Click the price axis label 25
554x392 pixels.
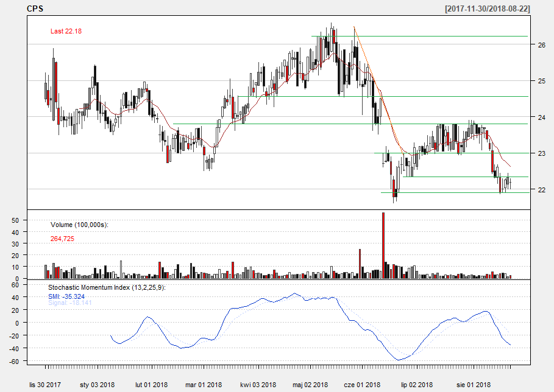[x=542, y=81]
